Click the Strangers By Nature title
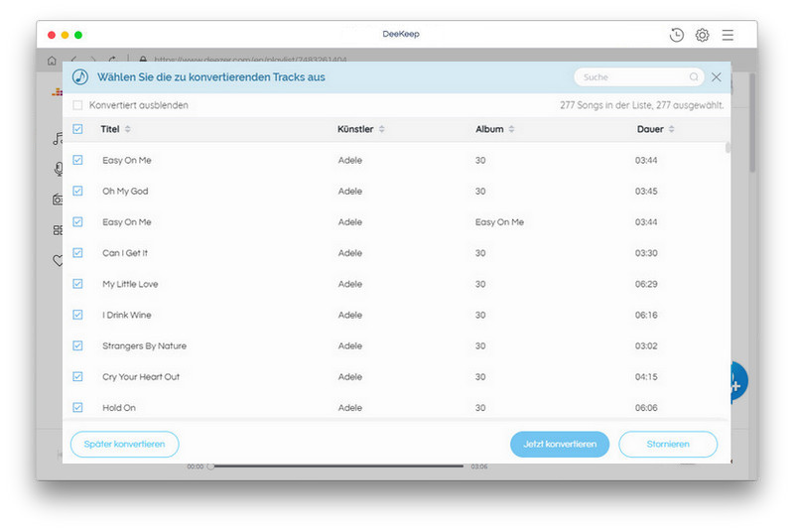 [144, 345]
